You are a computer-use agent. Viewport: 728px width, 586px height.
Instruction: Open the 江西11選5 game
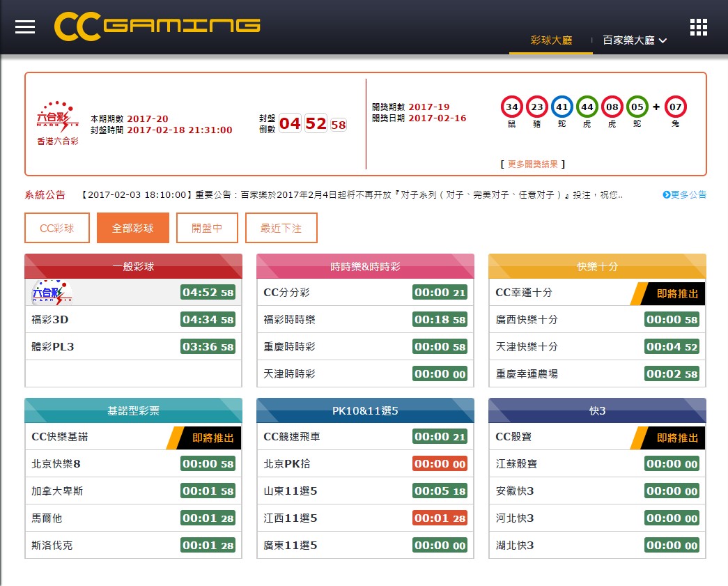[x=365, y=518]
